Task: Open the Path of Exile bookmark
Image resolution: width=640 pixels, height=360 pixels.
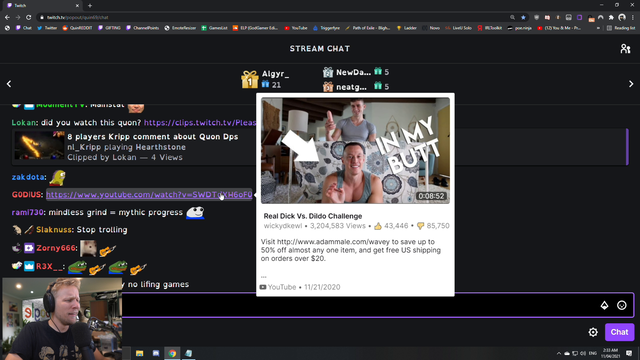Action: [367, 28]
